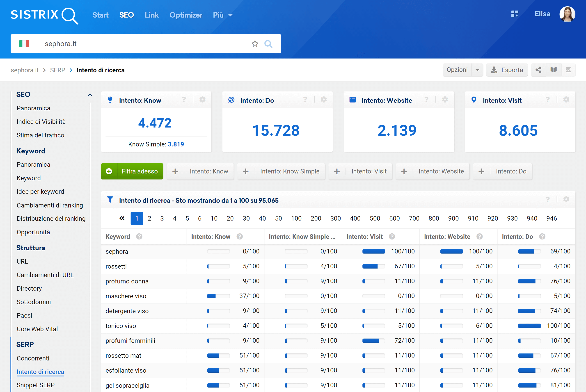Open settings gear on Intento: Website card
Image resolution: width=586 pixels, height=392 pixels.
click(x=445, y=100)
